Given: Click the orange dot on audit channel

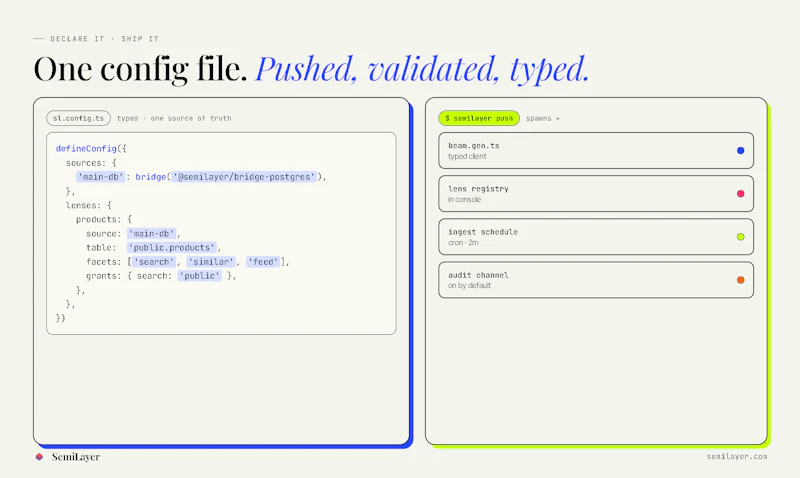Looking at the screenshot, I should click(x=740, y=280).
